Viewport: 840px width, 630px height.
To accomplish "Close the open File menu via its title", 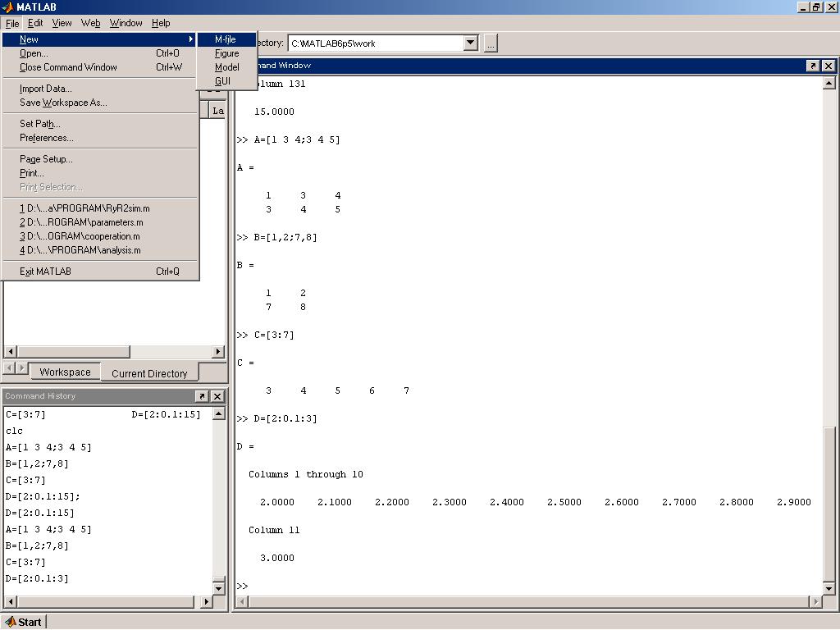I will point(12,23).
